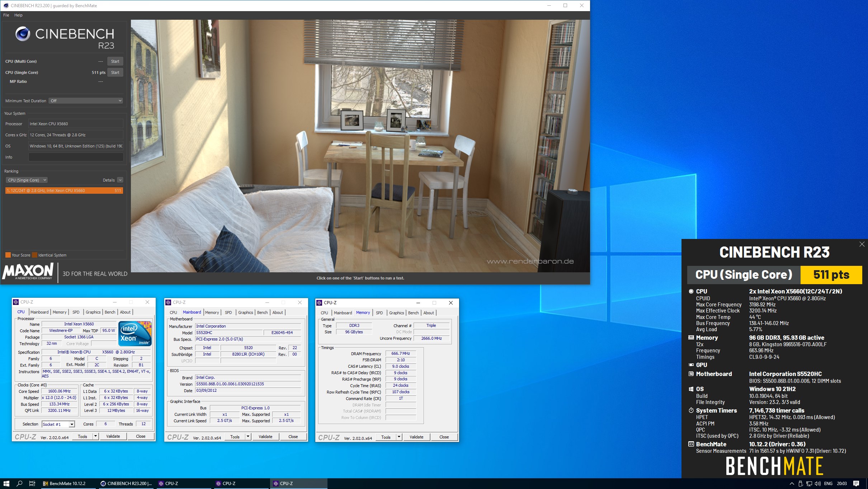Click the Mainboard CPU-Z window title icon

click(169, 302)
